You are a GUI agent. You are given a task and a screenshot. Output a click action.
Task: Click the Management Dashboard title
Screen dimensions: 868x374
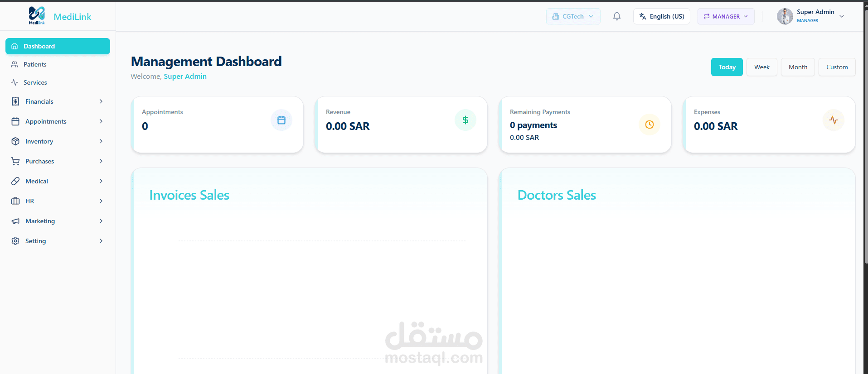[206, 62]
